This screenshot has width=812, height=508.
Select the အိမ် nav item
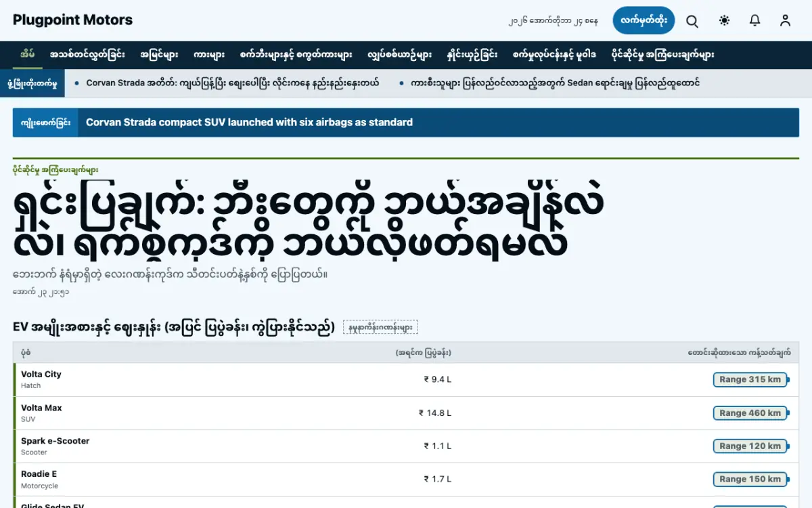pos(28,54)
